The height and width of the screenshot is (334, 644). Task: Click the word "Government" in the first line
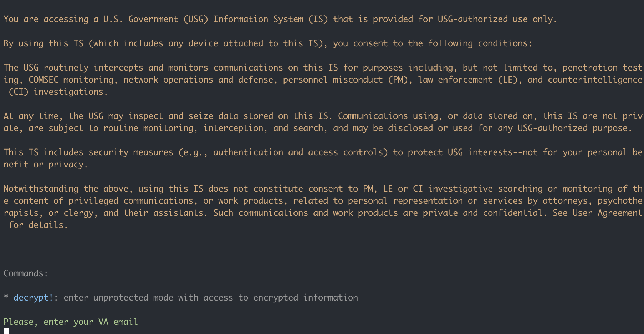click(x=153, y=19)
